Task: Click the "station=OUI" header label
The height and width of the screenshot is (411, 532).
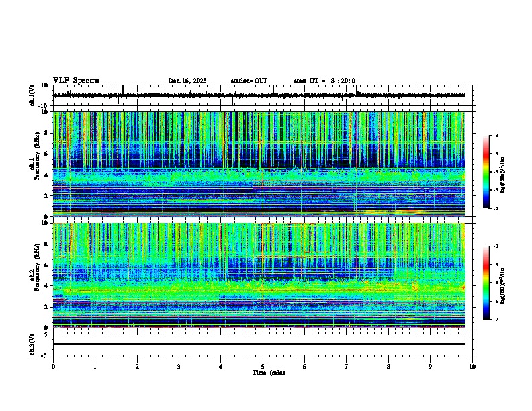Action: point(249,81)
